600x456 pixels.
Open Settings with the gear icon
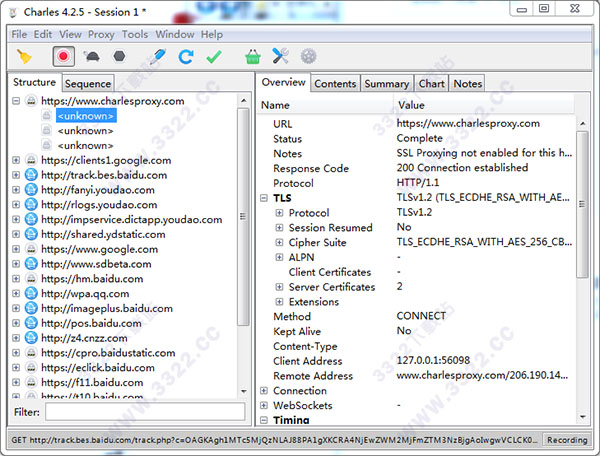point(308,57)
